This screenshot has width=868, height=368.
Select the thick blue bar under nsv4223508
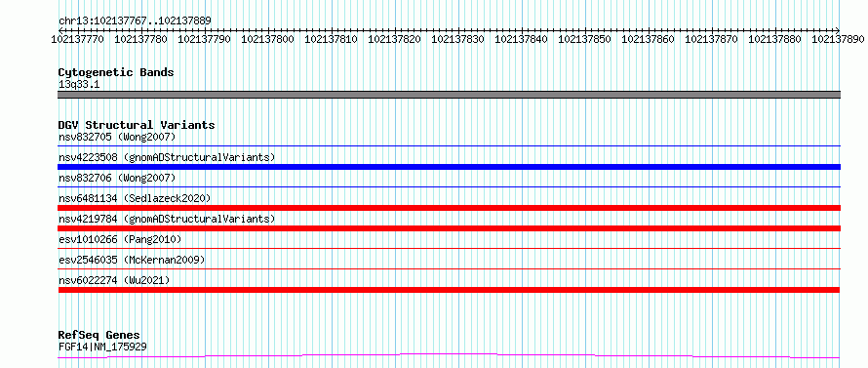(449, 167)
